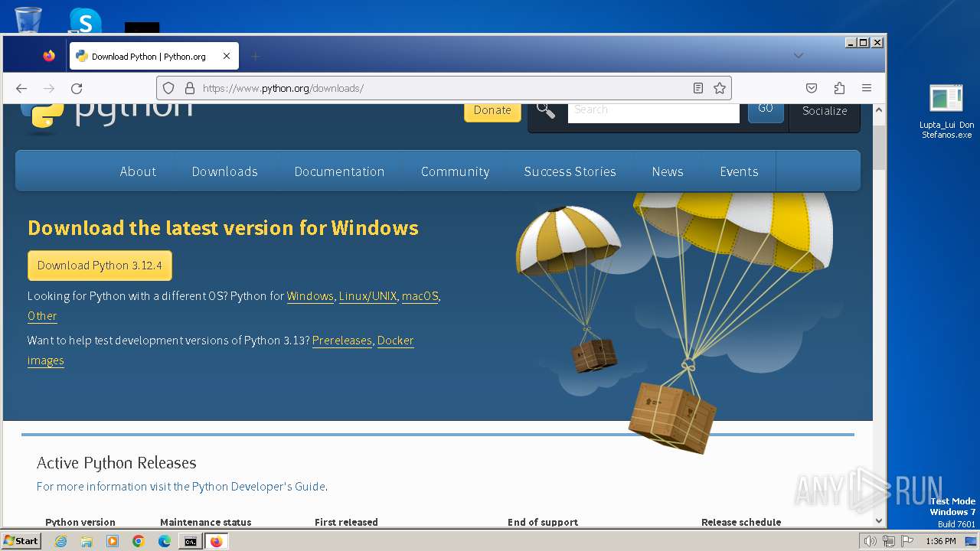The width and height of the screenshot is (980, 551).
Task: Open Save to Pocket icon
Action: pos(812,88)
